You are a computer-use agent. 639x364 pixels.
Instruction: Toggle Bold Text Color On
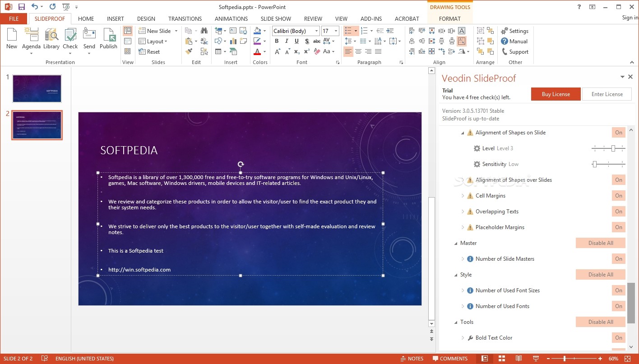click(x=619, y=338)
